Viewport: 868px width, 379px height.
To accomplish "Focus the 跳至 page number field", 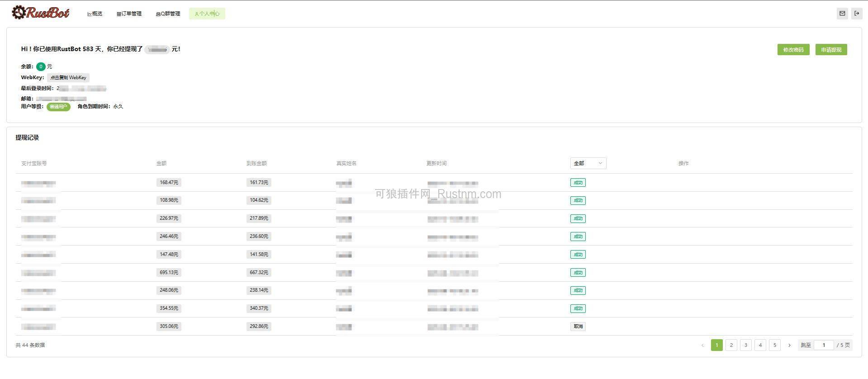I will point(824,345).
